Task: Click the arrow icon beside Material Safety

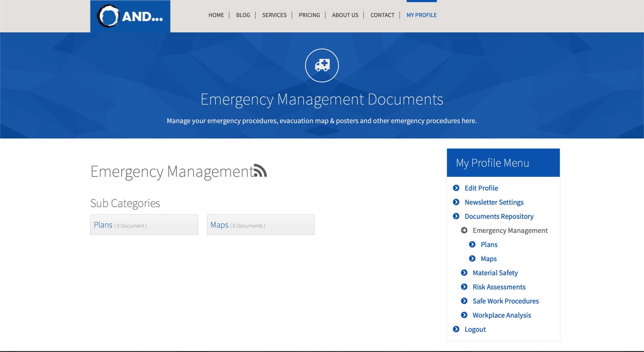Action: 464,273
